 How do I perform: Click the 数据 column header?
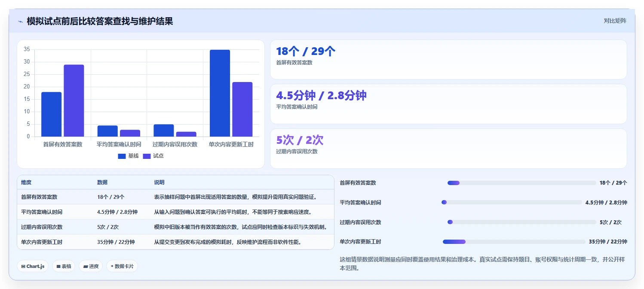pos(102,183)
